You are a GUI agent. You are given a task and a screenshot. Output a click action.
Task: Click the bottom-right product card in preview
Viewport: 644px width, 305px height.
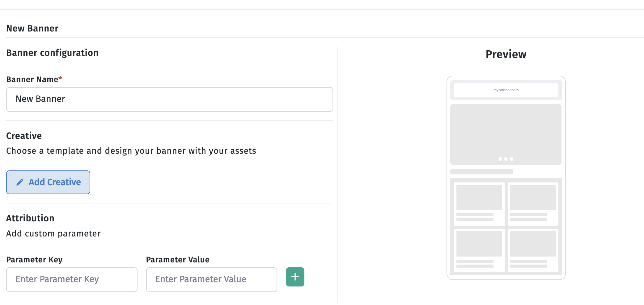pos(533,250)
